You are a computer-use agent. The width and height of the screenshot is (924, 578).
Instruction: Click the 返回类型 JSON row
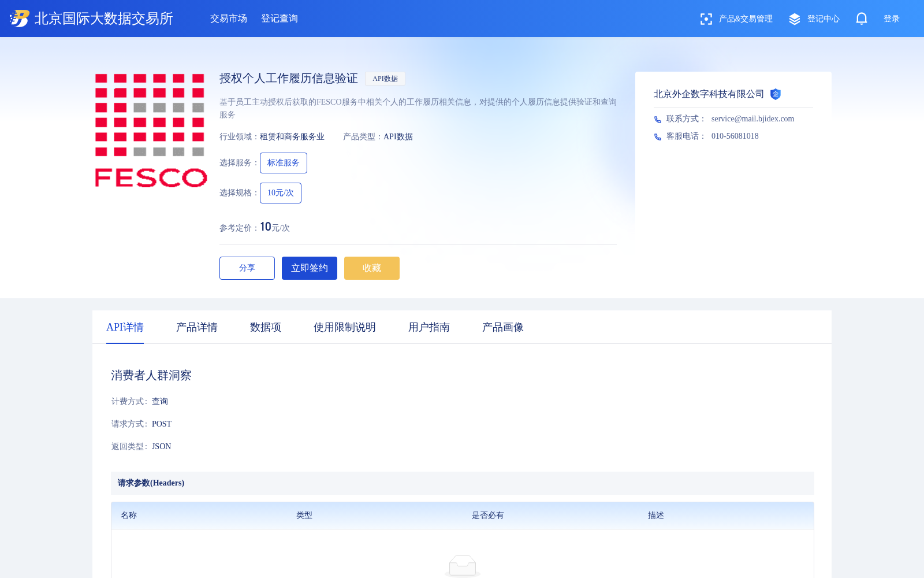coord(141,447)
